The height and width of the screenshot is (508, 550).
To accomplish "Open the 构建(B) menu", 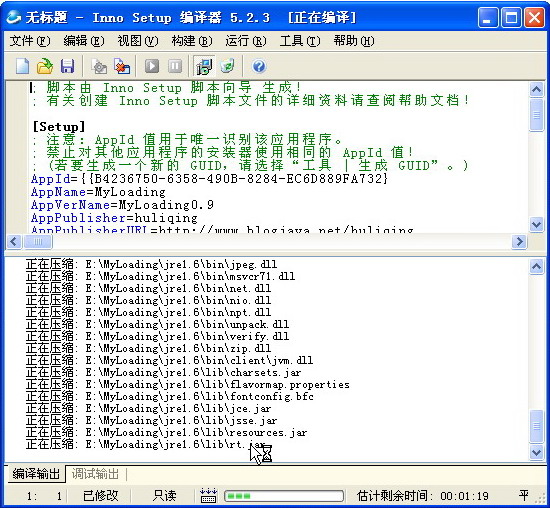I will pos(192,41).
